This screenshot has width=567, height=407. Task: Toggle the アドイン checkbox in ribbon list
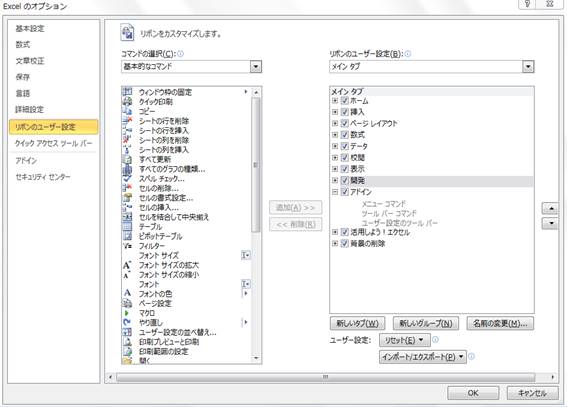(x=345, y=192)
